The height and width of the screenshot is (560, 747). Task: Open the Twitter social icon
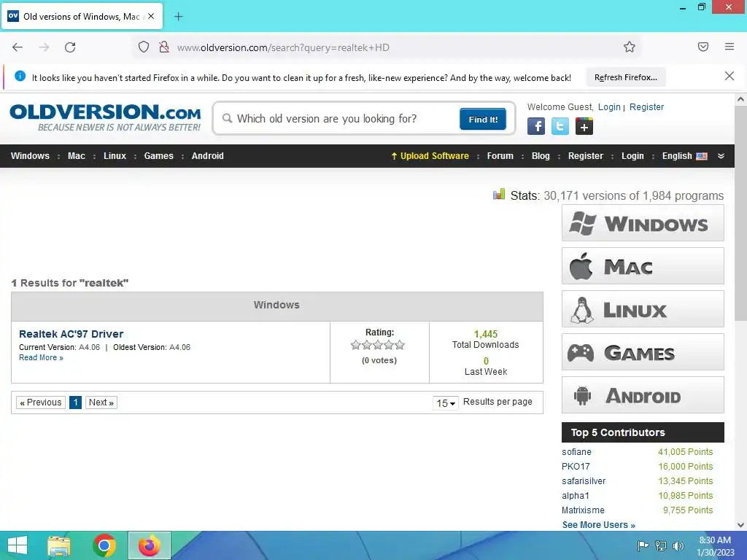point(560,126)
